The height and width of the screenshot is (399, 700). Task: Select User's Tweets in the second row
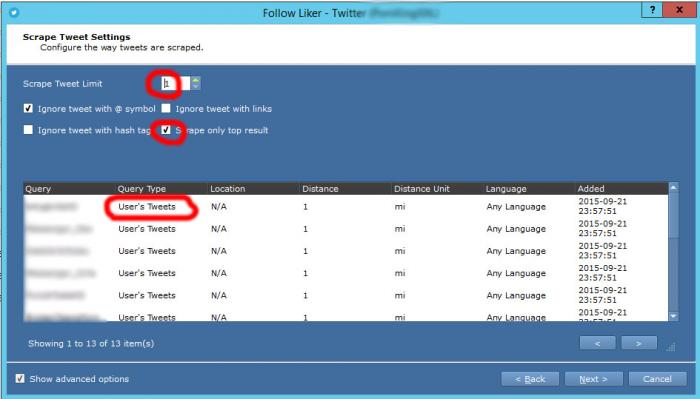pos(147,229)
